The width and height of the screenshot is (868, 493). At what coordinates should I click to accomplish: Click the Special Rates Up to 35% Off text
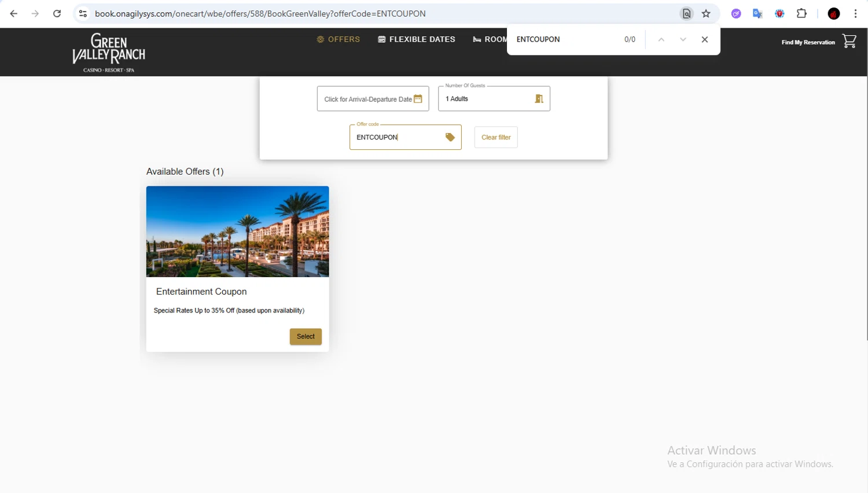coord(229,311)
